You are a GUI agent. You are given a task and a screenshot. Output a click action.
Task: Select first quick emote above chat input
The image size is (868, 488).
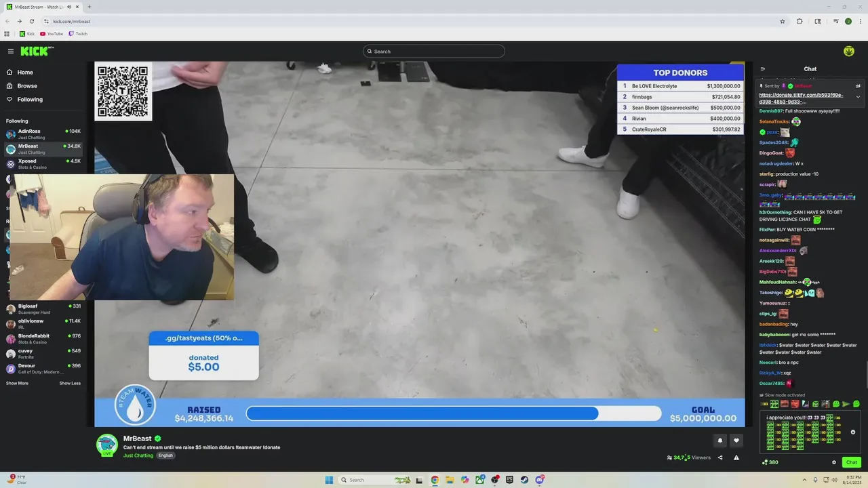[x=764, y=404]
